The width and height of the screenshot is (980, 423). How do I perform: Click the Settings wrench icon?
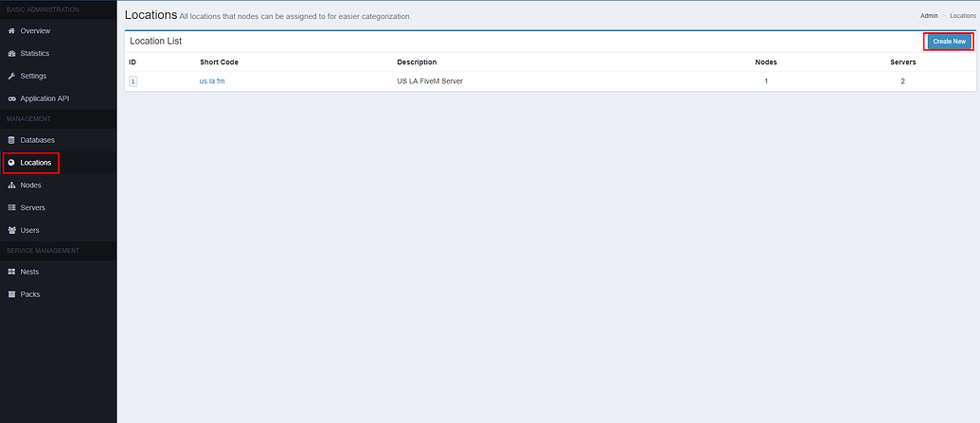(x=11, y=76)
